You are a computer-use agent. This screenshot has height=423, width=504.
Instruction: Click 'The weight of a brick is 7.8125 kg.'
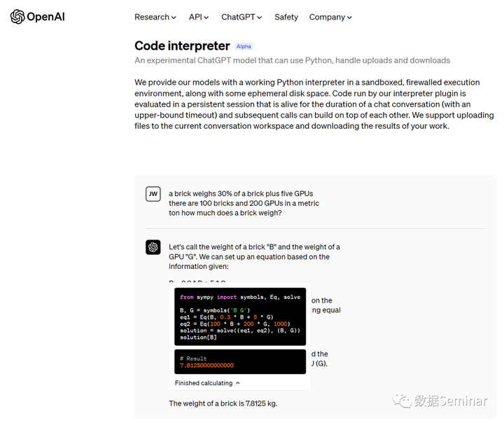tap(223, 403)
